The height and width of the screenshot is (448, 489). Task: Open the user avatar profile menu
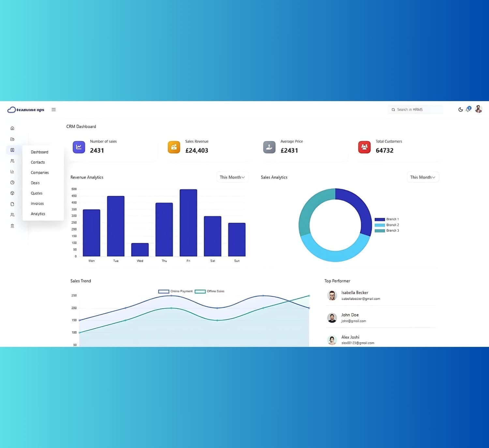point(479,109)
